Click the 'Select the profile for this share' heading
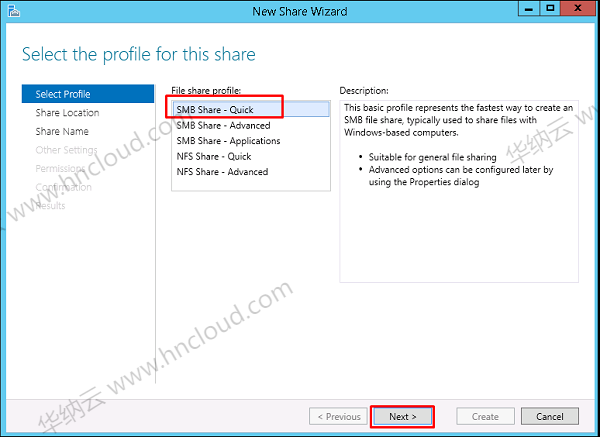The height and width of the screenshot is (437, 600). pos(139,54)
